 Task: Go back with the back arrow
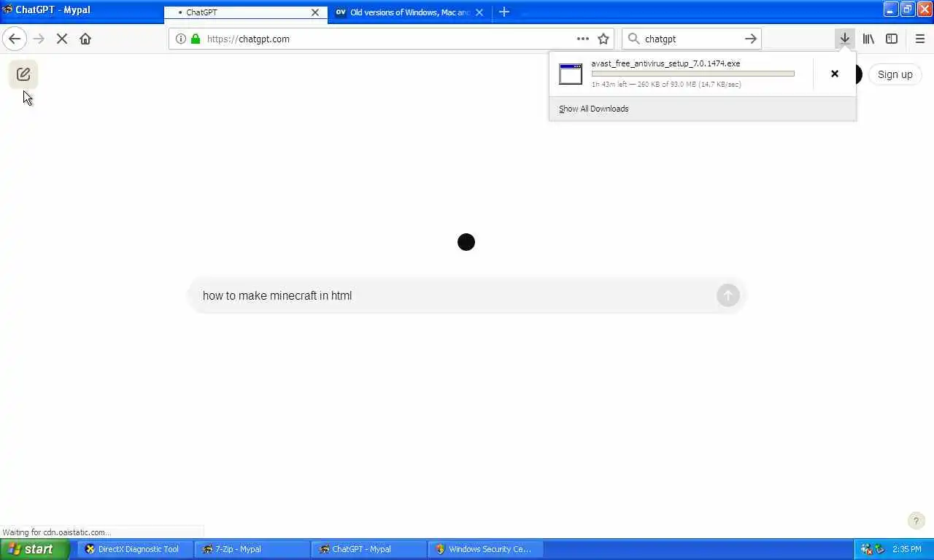pos(15,39)
